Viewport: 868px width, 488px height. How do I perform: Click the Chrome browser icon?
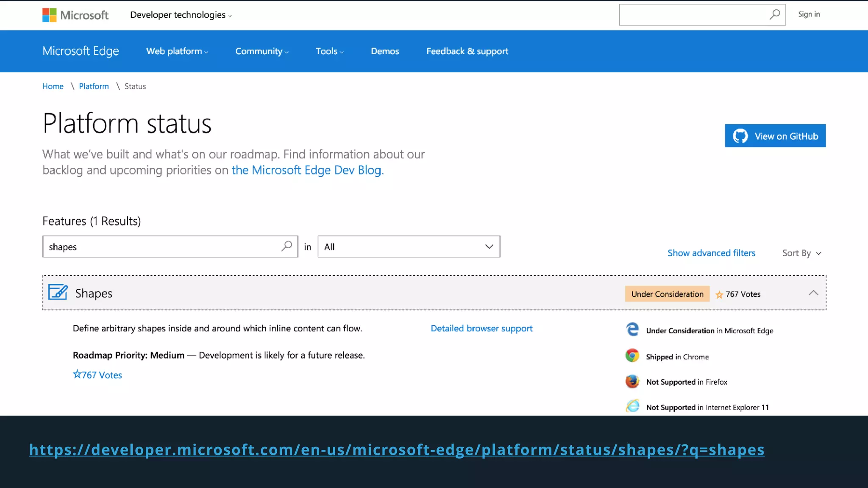[x=632, y=355]
